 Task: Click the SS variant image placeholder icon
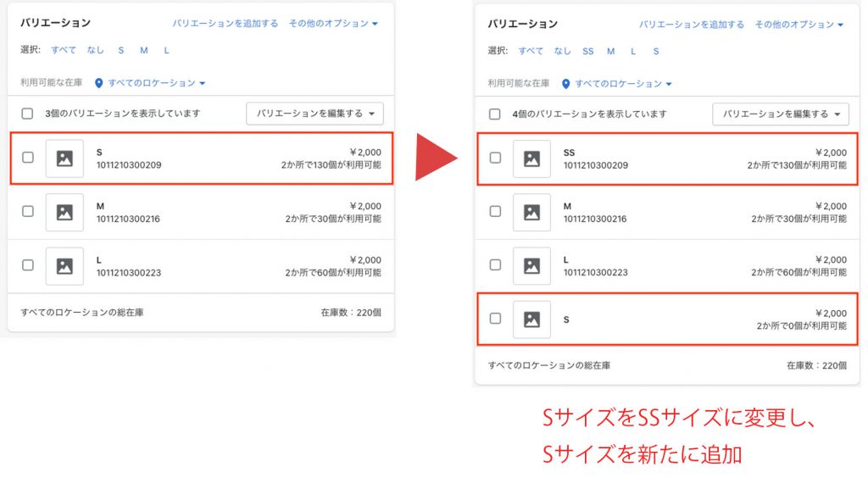tap(531, 158)
